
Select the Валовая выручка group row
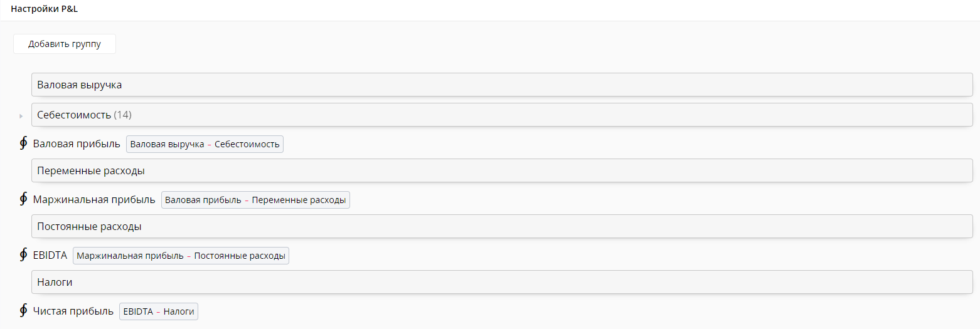501,85
